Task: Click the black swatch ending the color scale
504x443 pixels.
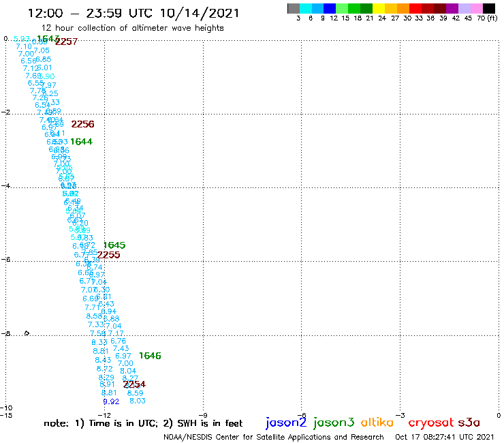Action: pos(489,8)
